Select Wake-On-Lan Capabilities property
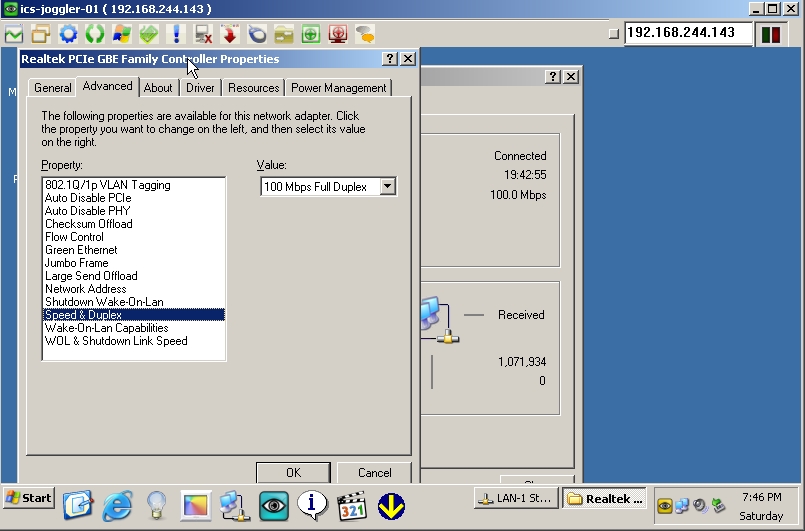805x531 pixels. pos(133,328)
